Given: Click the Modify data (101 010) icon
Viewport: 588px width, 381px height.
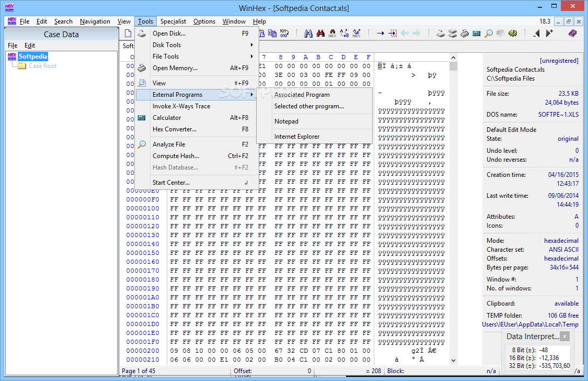Looking at the screenshot, I should 284,33.
